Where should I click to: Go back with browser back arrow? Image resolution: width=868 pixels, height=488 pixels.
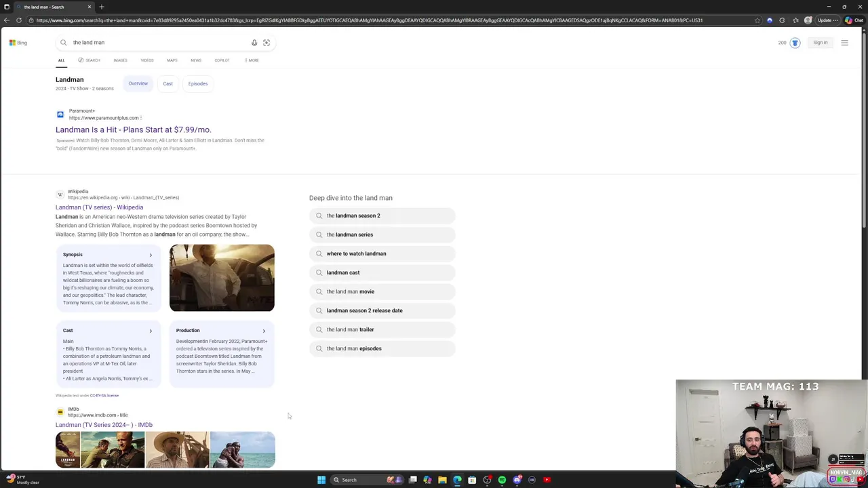7,20
